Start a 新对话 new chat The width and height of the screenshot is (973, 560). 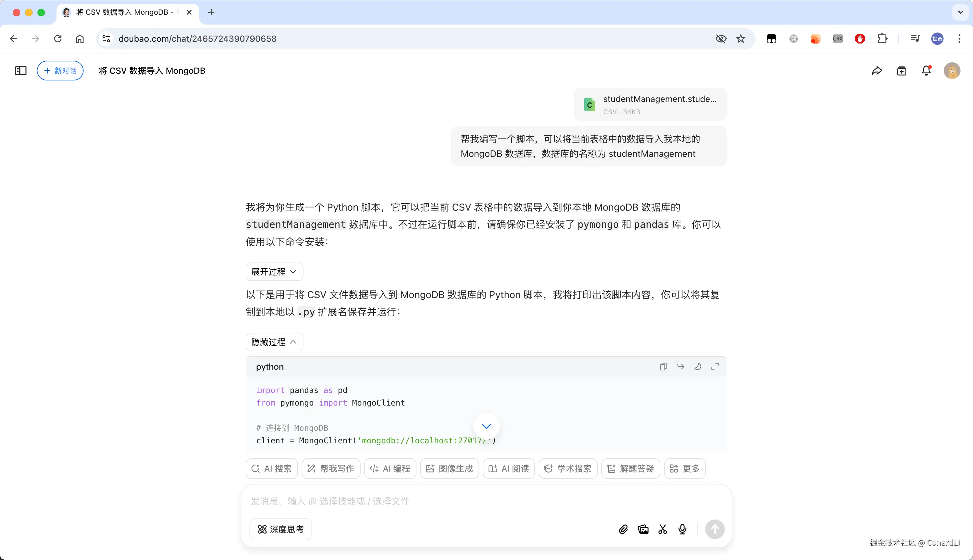click(60, 71)
